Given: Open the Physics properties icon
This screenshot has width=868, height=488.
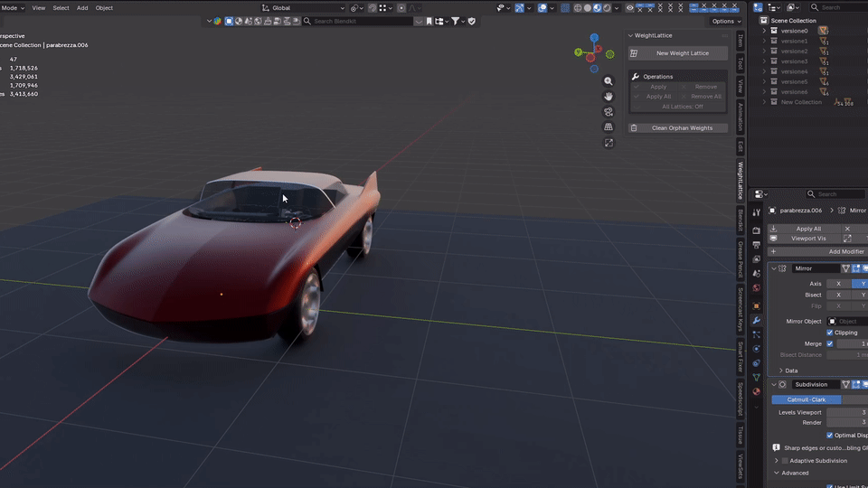Looking at the screenshot, I should [756, 349].
